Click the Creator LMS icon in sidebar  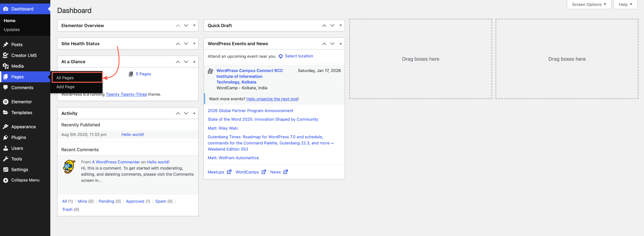coord(6,55)
